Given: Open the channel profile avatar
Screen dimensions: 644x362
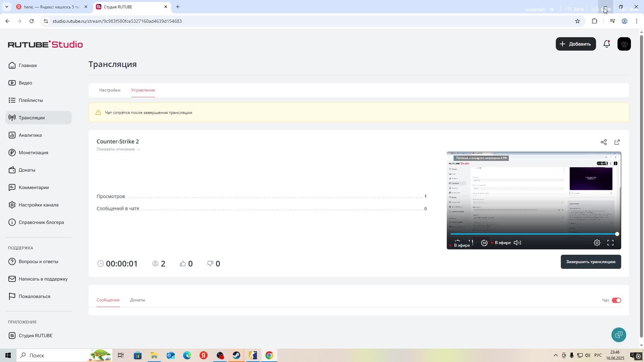Looking at the screenshot, I should tap(624, 44).
